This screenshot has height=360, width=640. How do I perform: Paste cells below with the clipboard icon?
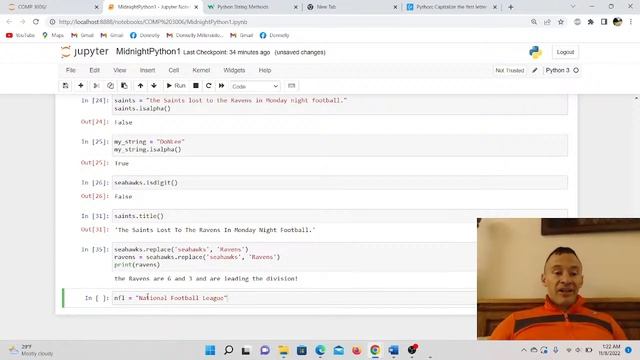[x=124, y=86]
